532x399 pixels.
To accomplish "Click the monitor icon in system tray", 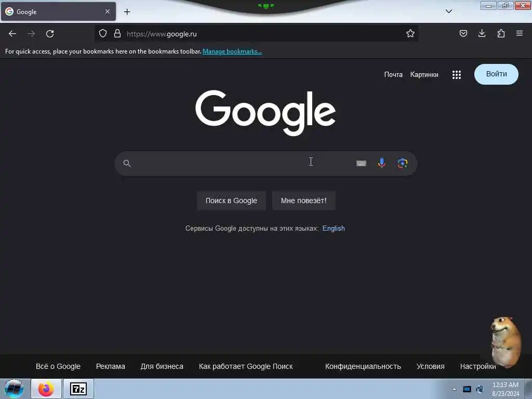I will coord(467,389).
